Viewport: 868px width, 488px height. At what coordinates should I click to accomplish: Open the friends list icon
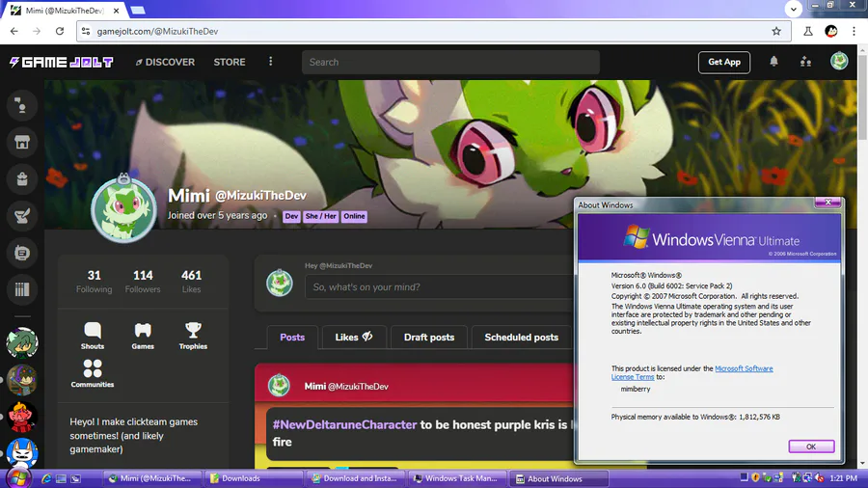806,62
